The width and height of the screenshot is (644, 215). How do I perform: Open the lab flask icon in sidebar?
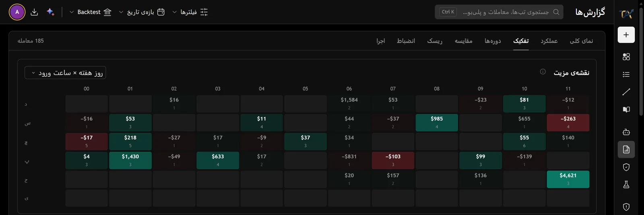(x=626, y=184)
